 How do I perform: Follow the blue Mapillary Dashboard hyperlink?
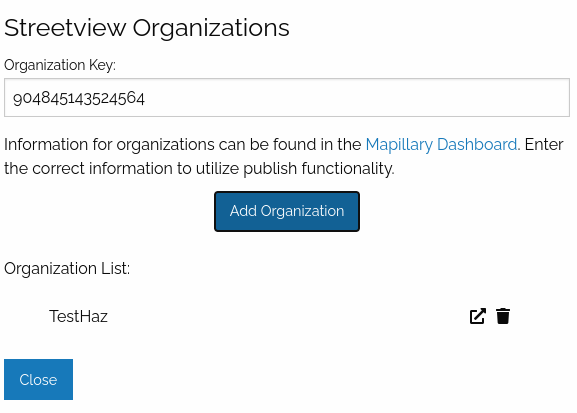click(441, 144)
